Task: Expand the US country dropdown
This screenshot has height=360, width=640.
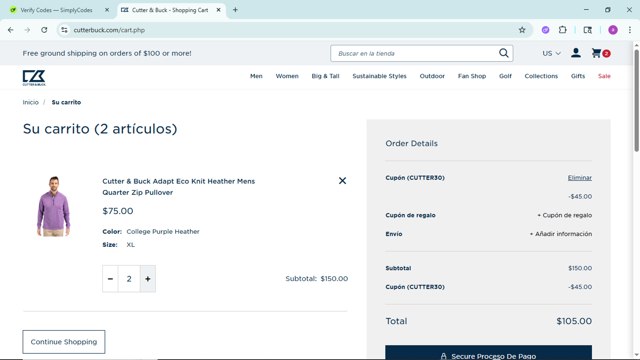Action: point(551,53)
